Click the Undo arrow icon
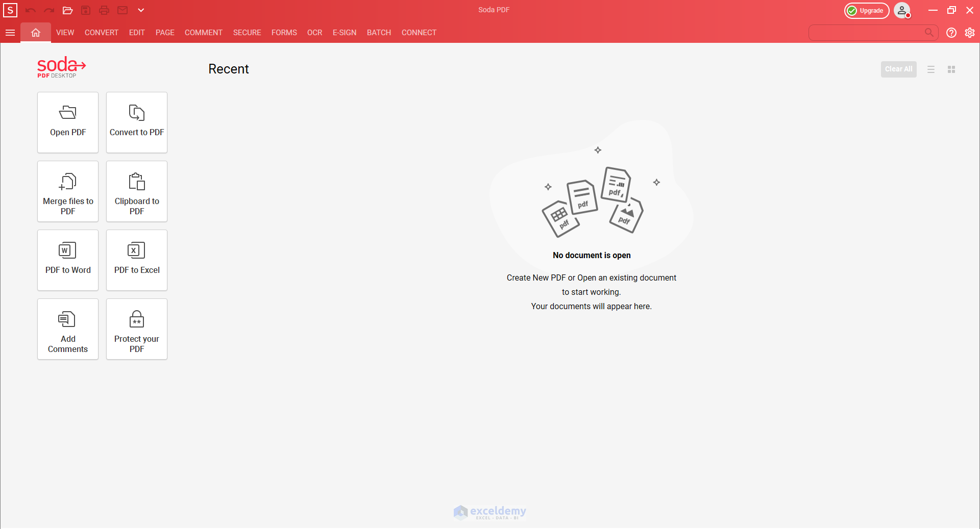 point(31,10)
